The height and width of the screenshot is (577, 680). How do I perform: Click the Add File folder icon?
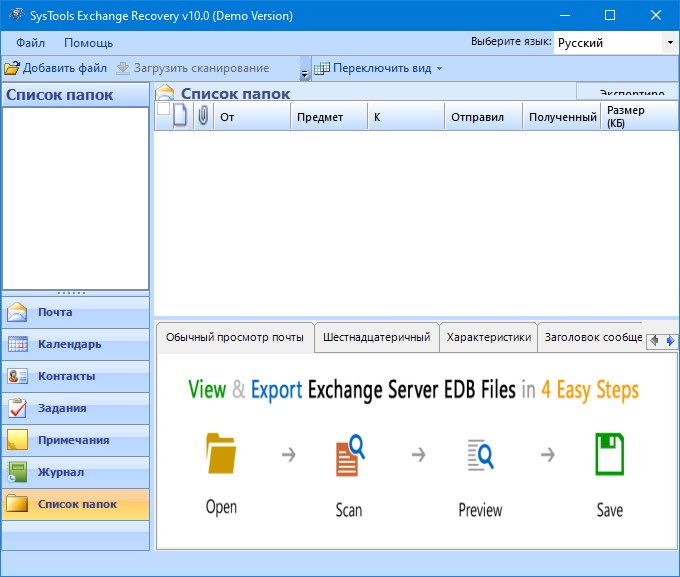12,68
